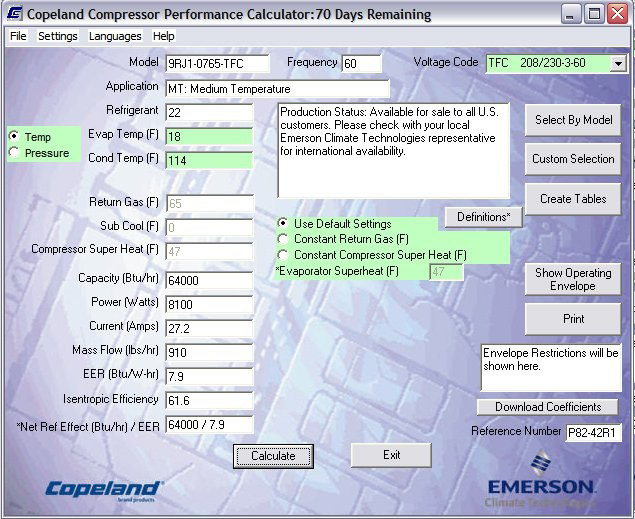Click the Copeland app icon in title bar
This screenshot has width=635, height=519.
pos(15,13)
